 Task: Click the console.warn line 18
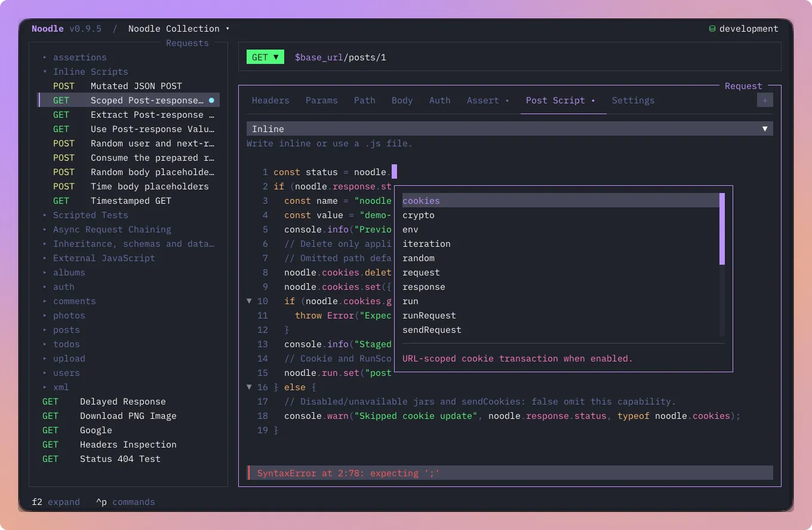512,416
